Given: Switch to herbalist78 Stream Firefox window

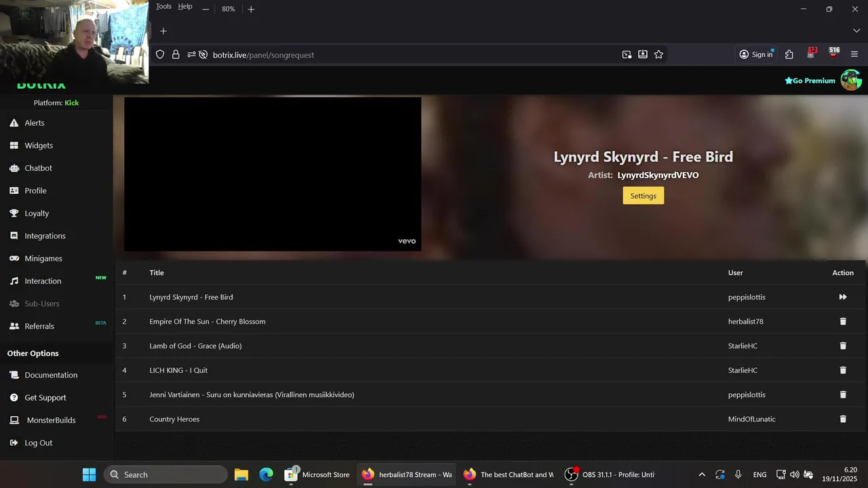Looking at the screenshot, I should point(407,474).
